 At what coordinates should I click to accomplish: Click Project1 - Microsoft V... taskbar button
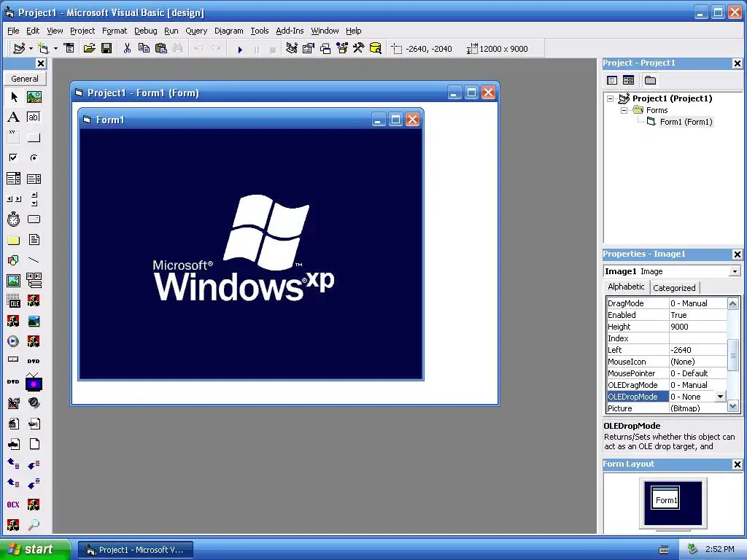pos(136,550)
